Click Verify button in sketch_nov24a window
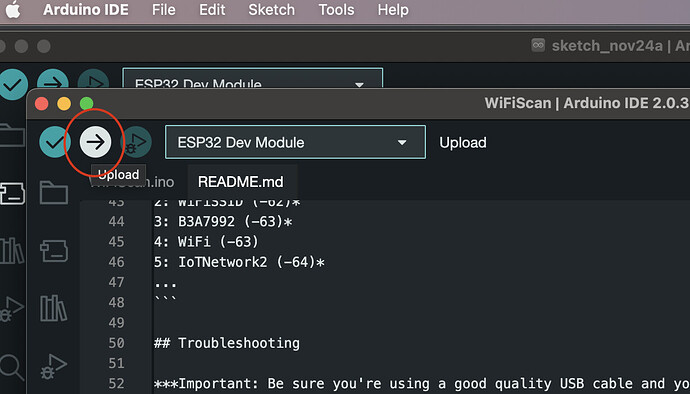Screen dimensions: 690x394 coord(12,84)
